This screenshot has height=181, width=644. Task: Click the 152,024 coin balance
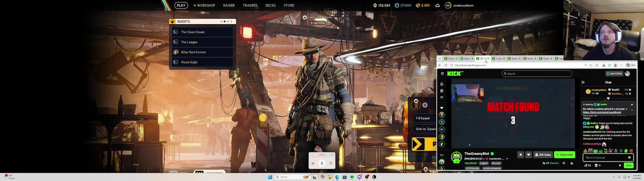click(382, 5)
